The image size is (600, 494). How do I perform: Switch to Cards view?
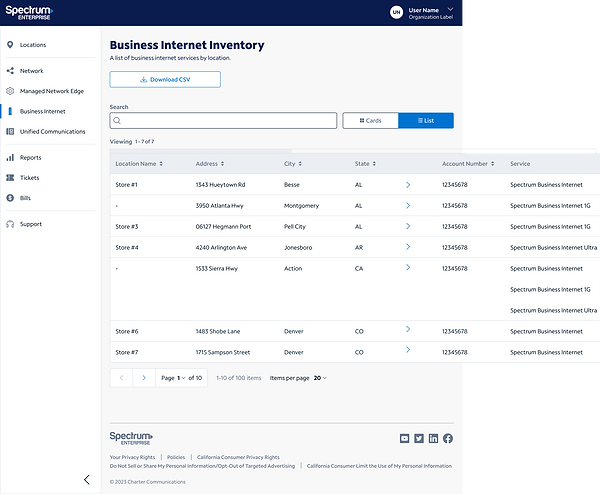[370, 121]
